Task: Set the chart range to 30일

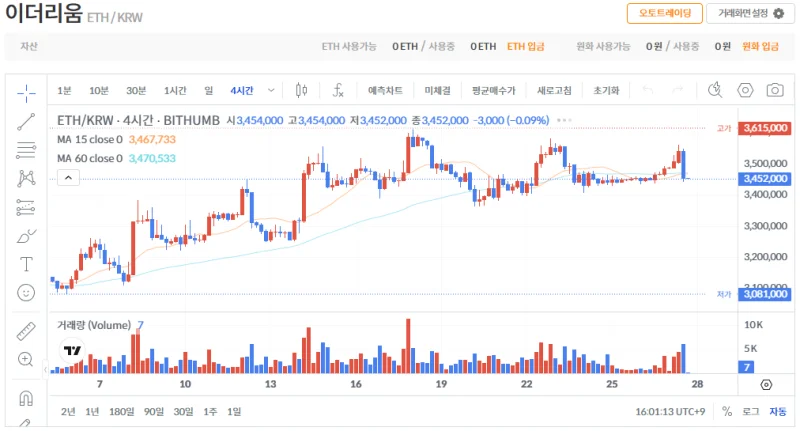Action: coord(183,412)
